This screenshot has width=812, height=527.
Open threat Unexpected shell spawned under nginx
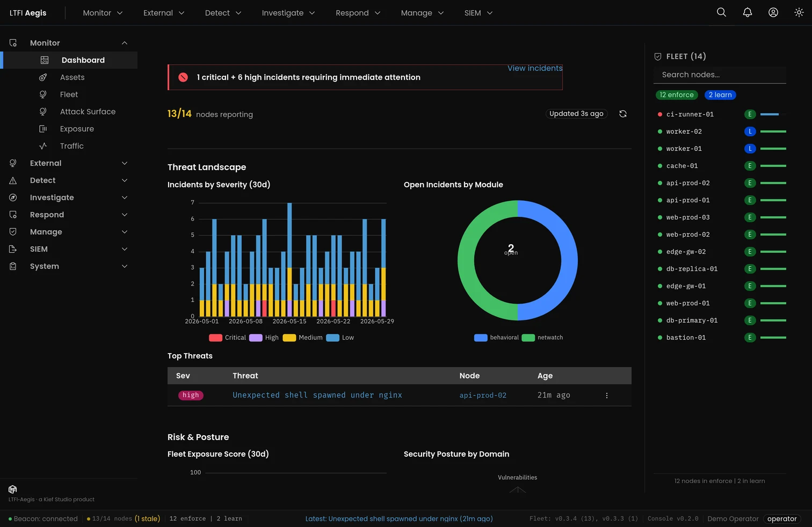point(317,395)
